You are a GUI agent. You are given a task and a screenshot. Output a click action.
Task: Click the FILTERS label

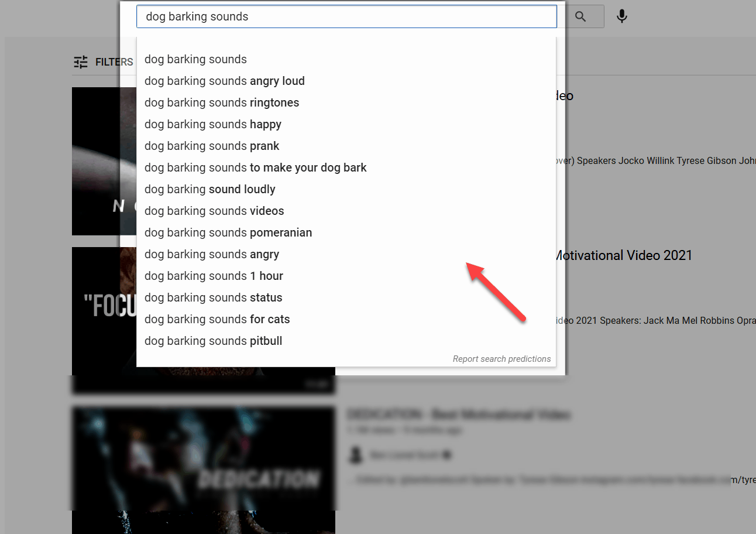[114, 61]
